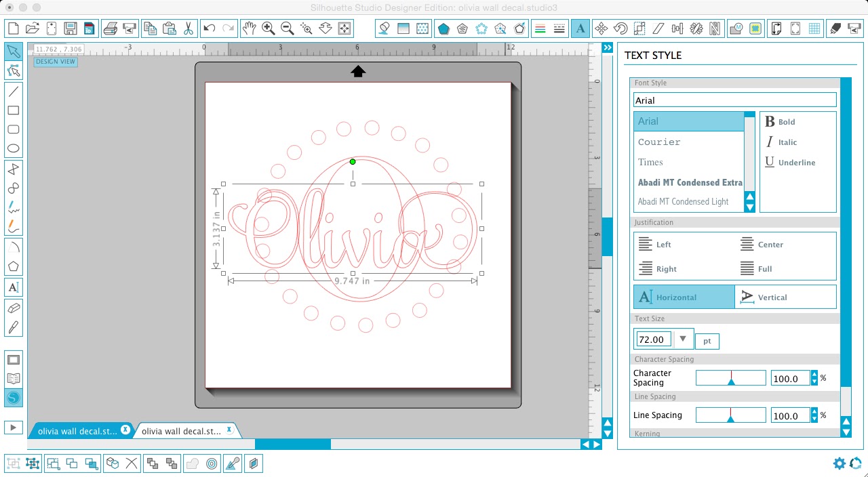Select the Knife tool
Screen dimensions: 868x477
(x=14, y=328)
